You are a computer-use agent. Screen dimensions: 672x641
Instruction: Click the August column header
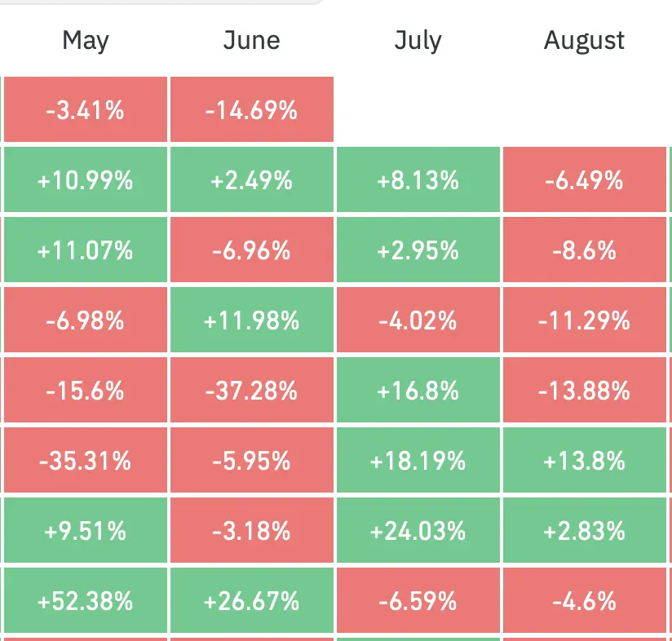[x=584, y=41]
